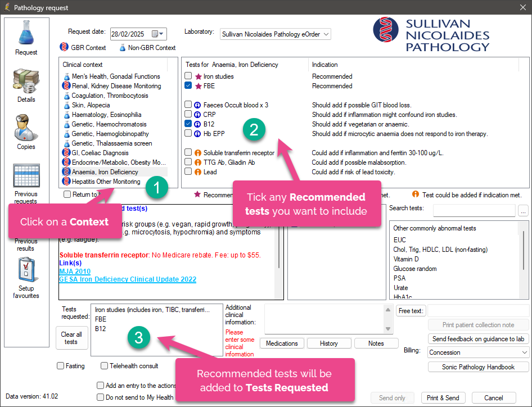This screenshot has width=532, height=407.
Task: Open the Billing Concession dropdown
Action: pos(524,352)
